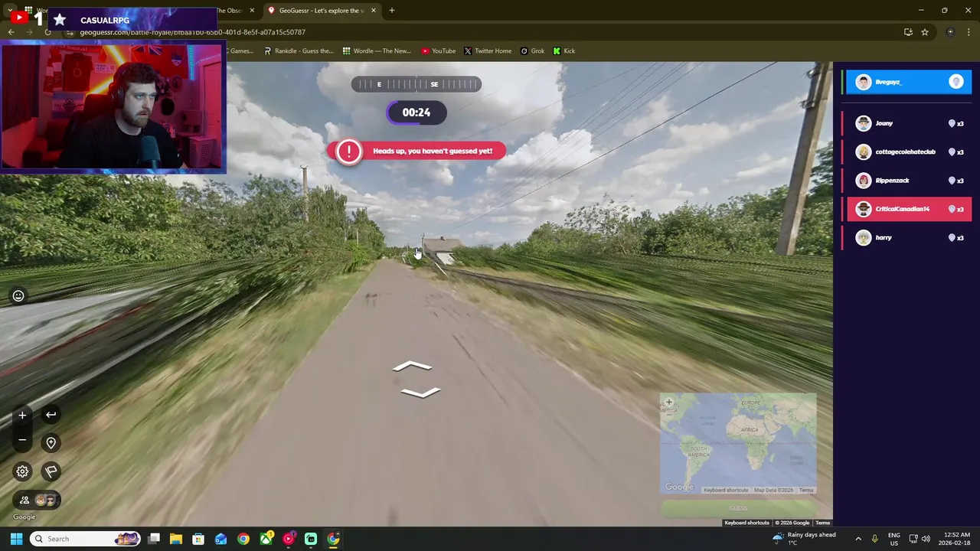Open the emote smiley face button
The width and height of the screenshot is (980, 551).
click(18, 296)
